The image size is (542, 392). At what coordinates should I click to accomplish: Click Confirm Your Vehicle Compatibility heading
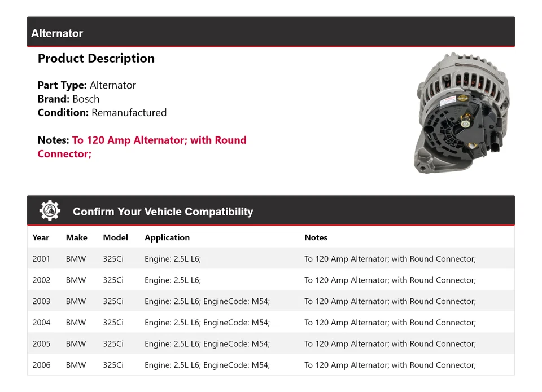point(163,212)
